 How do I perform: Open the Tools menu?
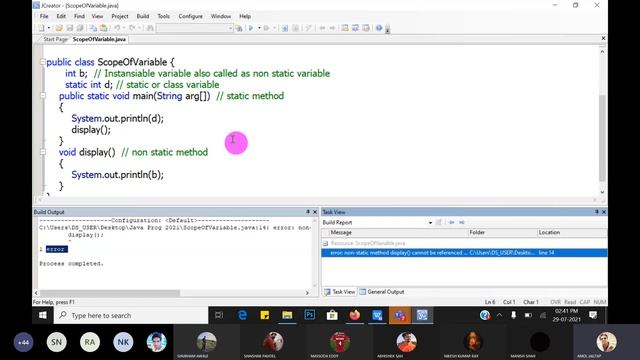click(x=164, y=16)
